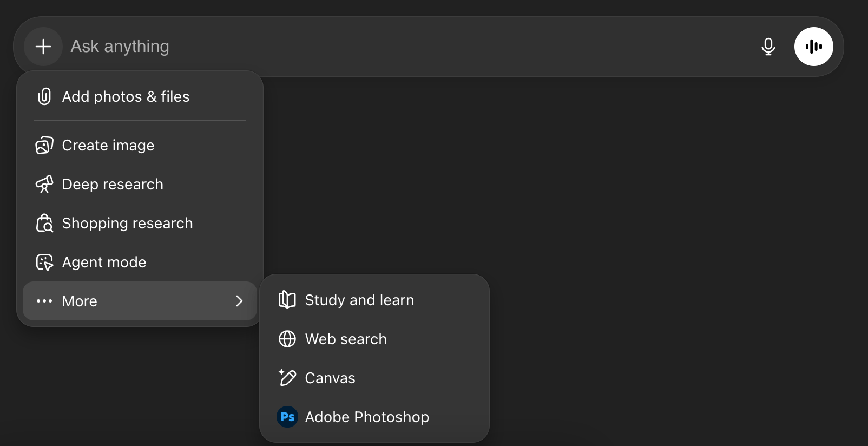The image size is (868, 446).
Task: Click the microphone dictation icon
Action: (768, 47)
